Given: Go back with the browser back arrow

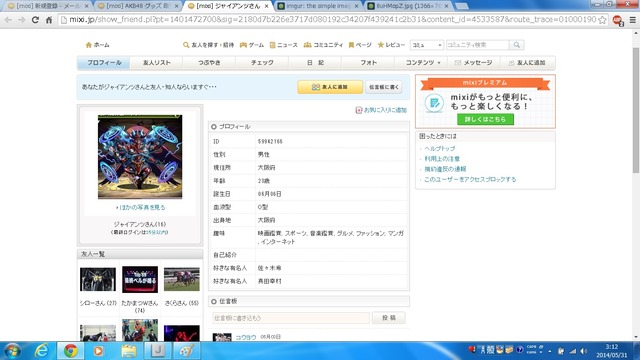Looking at the screenshot, I should pyautogui.click(x=8, y=20).
